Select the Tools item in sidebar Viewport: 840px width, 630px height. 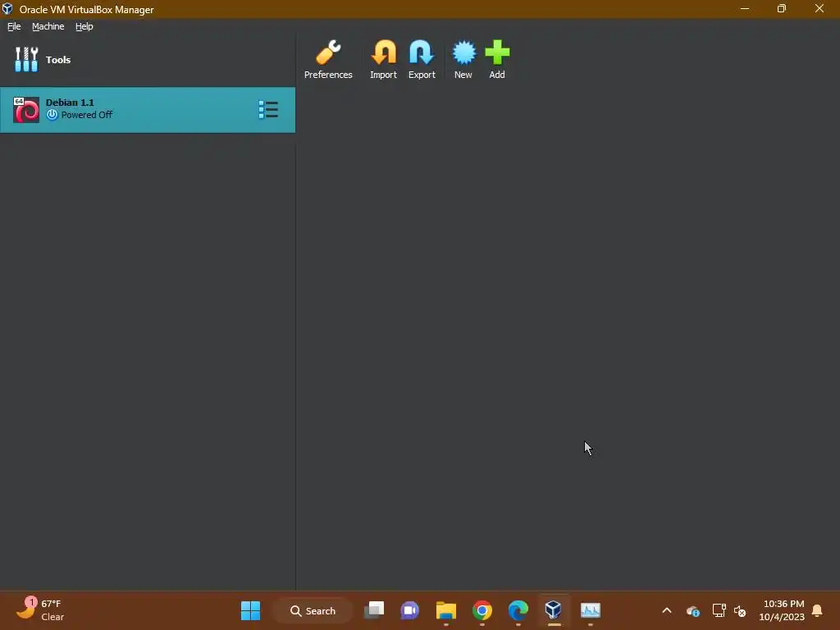(x=148, y=59)
